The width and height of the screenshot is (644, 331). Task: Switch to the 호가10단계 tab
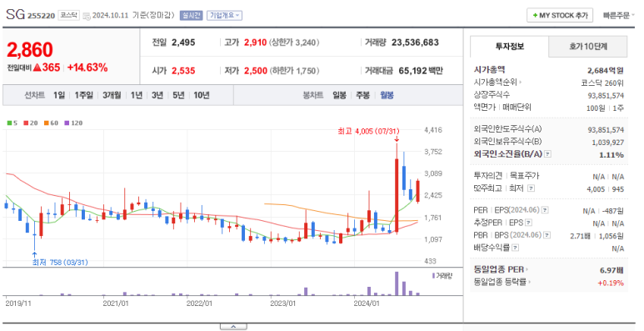point(587,47)
